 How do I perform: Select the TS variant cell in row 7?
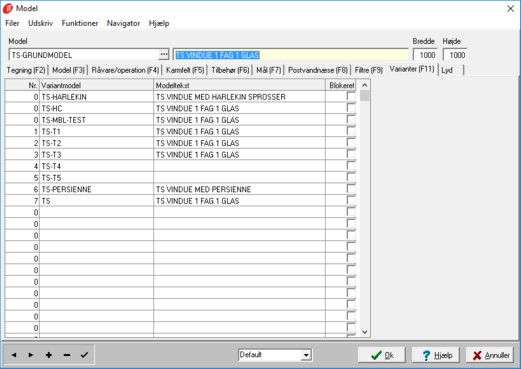point(96,201)
